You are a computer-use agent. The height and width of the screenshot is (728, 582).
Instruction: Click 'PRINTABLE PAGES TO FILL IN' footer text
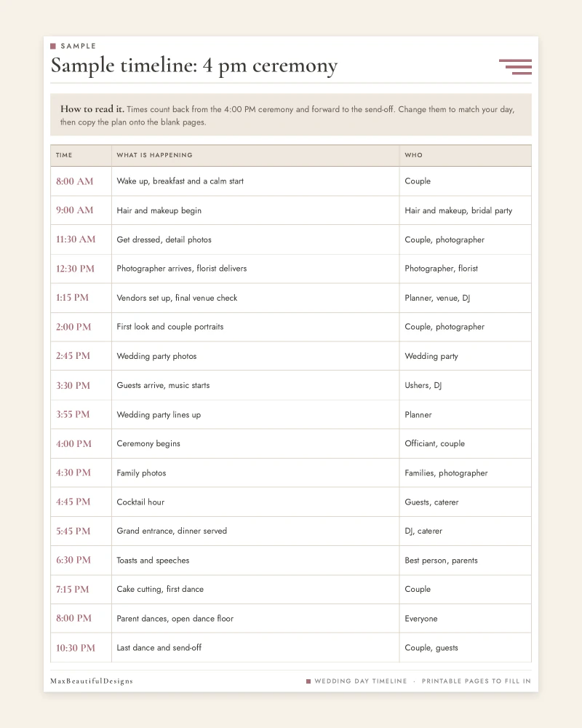[477, 681]
